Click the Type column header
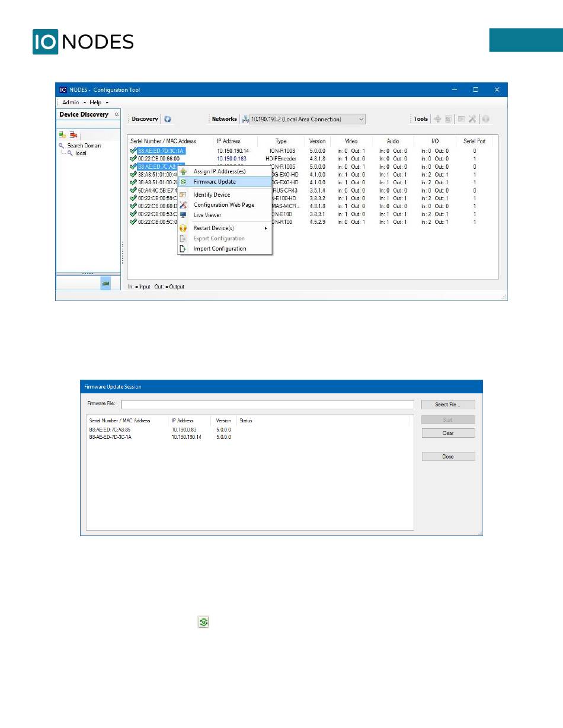The width and height of the screenshot is (563, 728). tap(281, 142)
